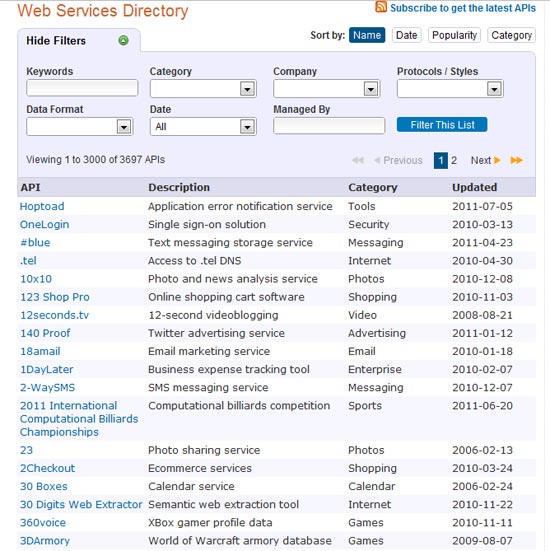
Task: Sort the list by Date
Action: 407,35
